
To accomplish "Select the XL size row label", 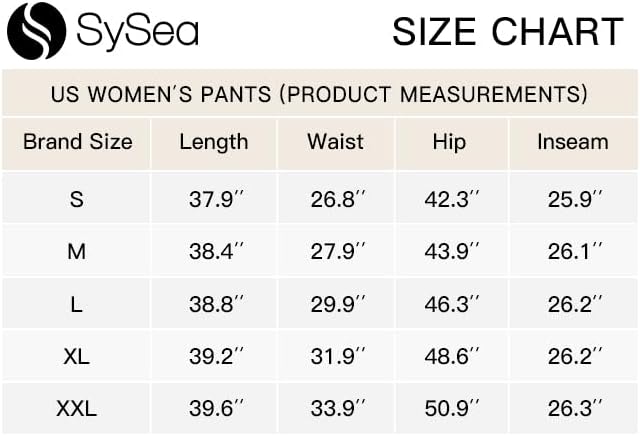I will point(77,357).
